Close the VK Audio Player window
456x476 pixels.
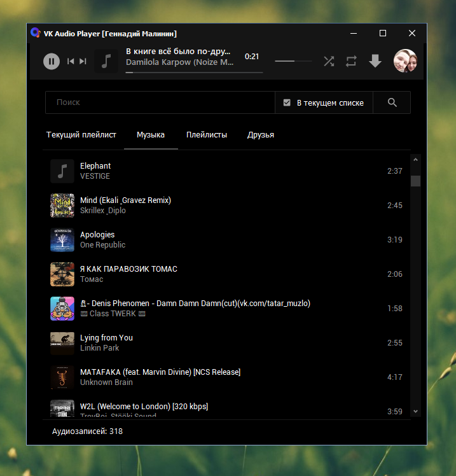click(412, 33)
